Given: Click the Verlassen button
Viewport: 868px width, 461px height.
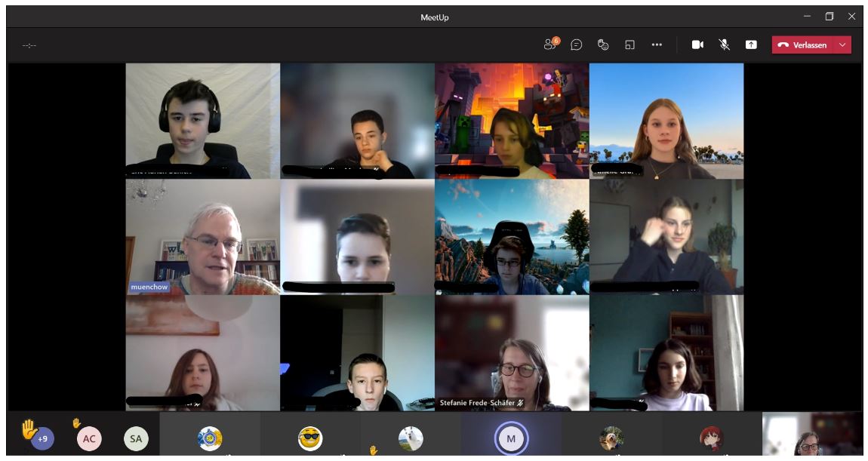Looking at the screenshot, I should tap(803, 45).
